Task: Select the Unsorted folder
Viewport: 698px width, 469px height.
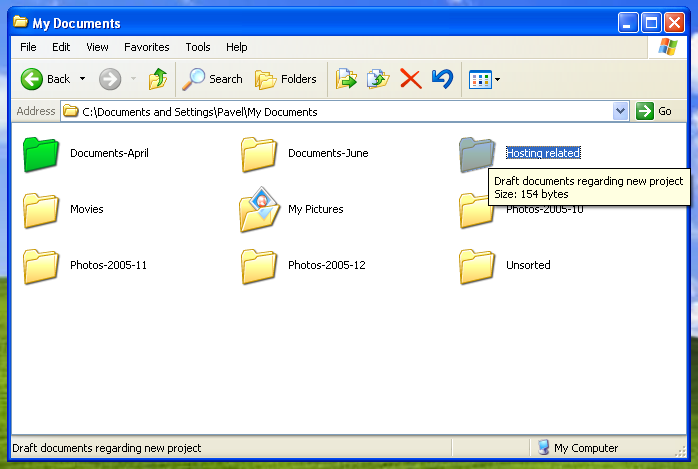Action: click(477, 266)
